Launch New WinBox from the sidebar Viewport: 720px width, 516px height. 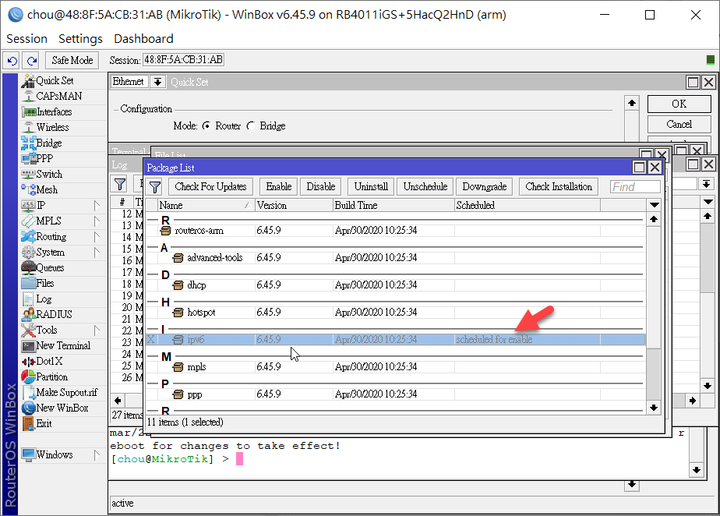tap(62, 408)
